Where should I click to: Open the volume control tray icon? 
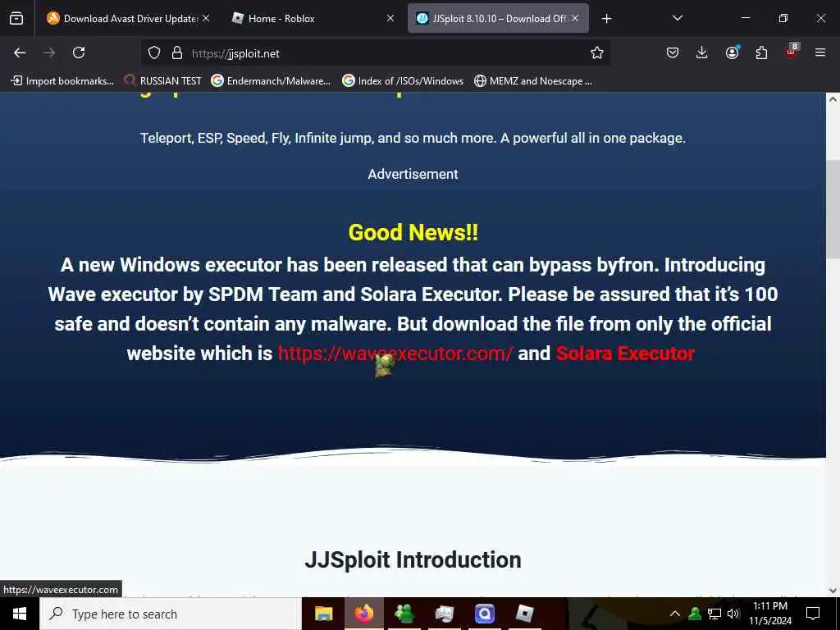coord(733,614)
